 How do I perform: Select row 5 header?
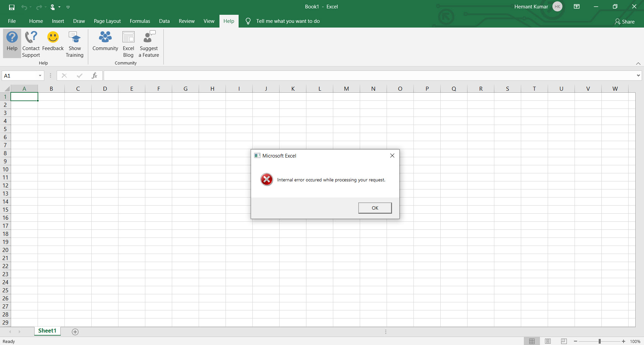pos(5,129)
